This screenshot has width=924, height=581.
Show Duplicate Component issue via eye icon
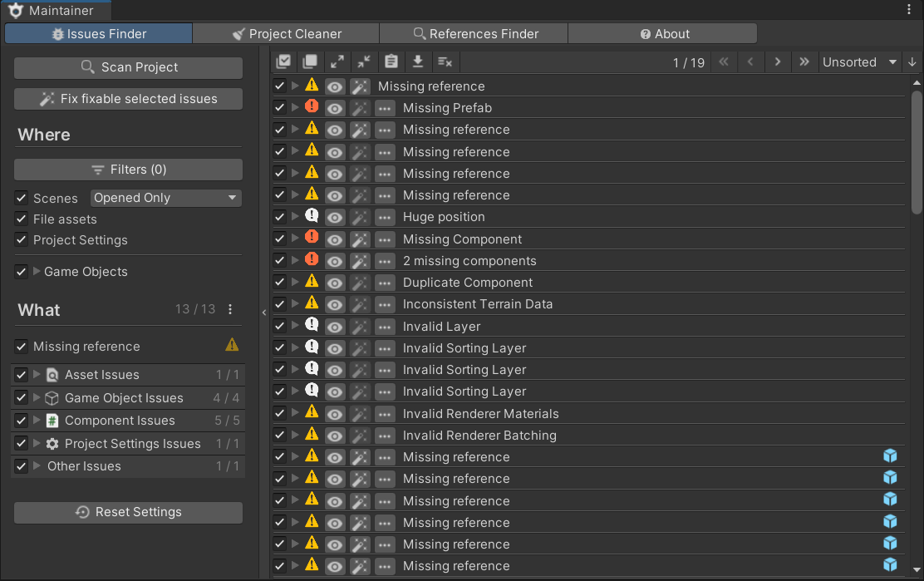point(335,283)
